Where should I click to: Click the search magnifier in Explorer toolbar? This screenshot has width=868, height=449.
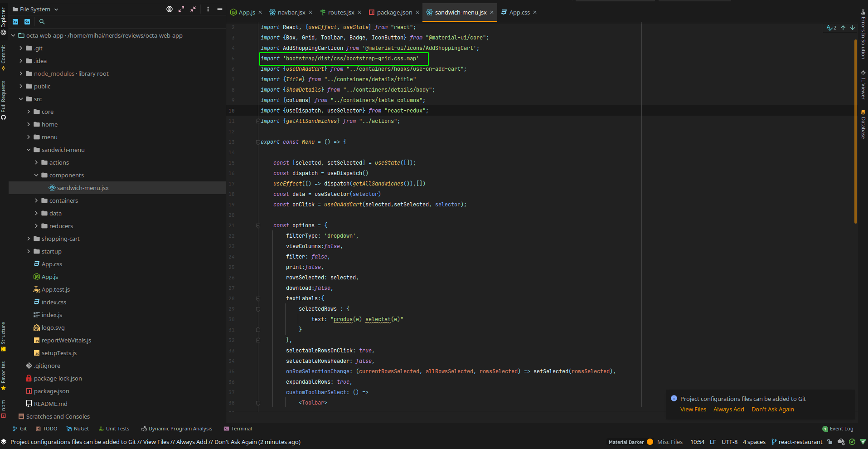click(42, 22)
